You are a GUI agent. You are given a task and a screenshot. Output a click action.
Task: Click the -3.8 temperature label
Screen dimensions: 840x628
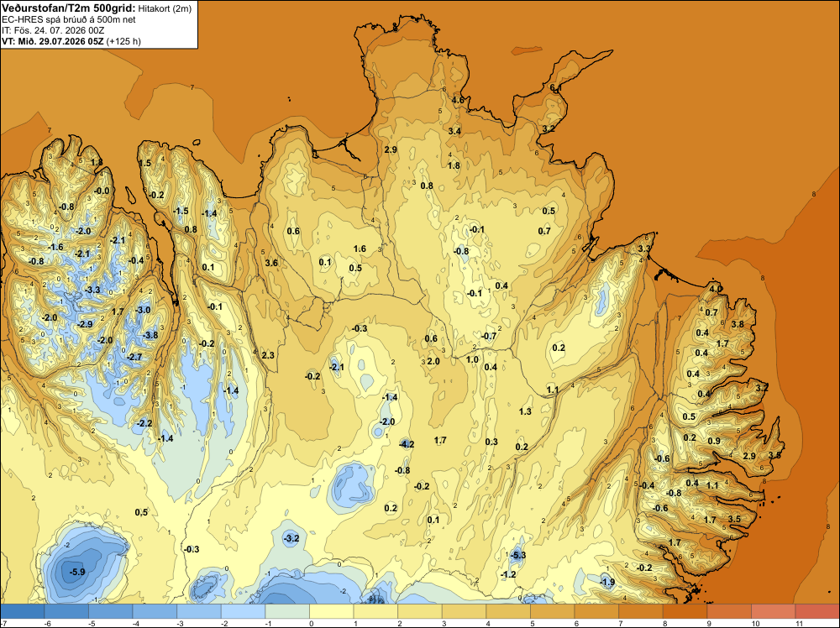click(x=150, y=335)
